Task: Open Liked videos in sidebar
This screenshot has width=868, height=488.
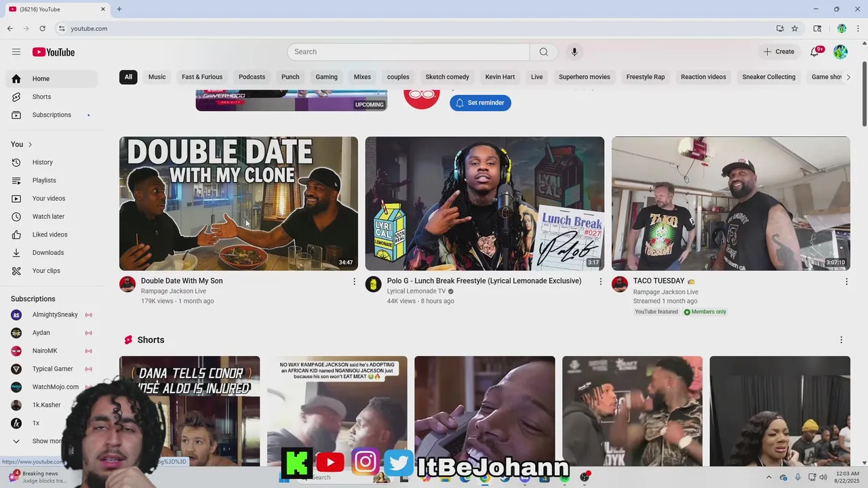Action: point(52,235)
